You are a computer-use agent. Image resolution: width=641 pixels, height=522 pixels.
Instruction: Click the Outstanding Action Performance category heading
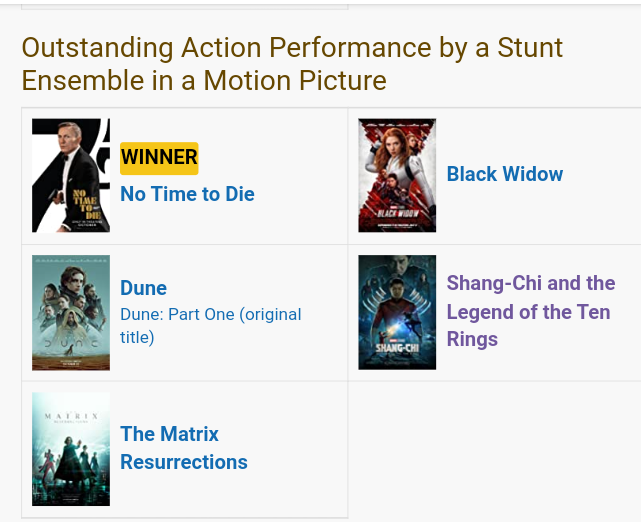(292, 63)
